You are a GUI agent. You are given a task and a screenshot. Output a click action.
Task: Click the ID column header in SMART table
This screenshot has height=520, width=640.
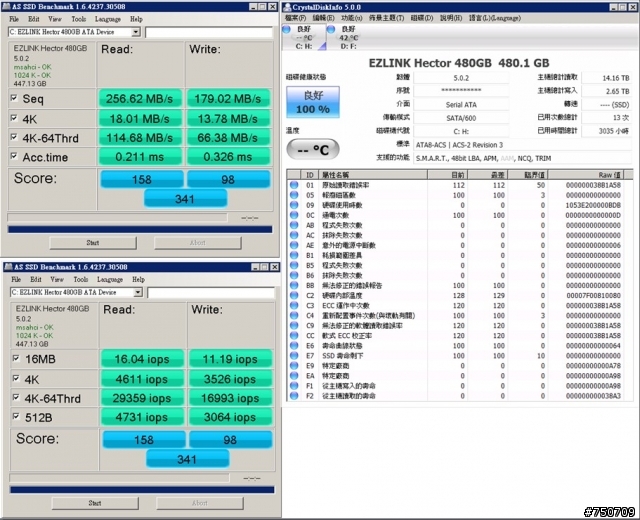coord(310,175)
